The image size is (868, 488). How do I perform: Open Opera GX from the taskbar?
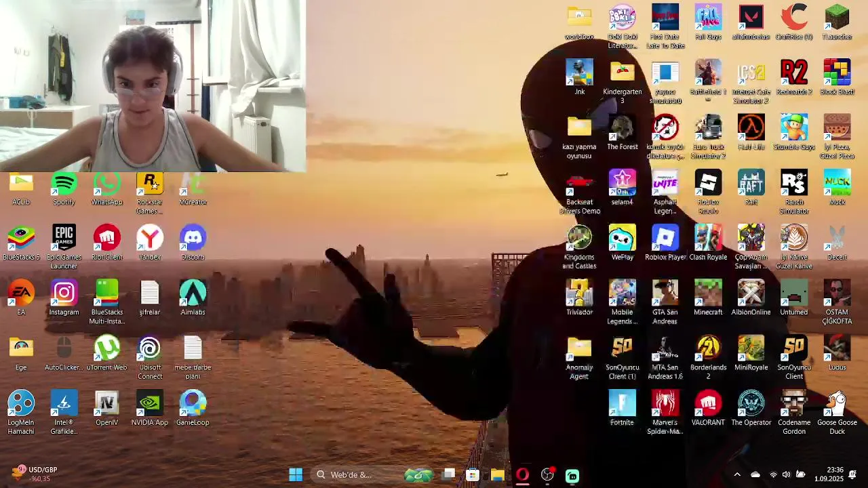[522, 475]
